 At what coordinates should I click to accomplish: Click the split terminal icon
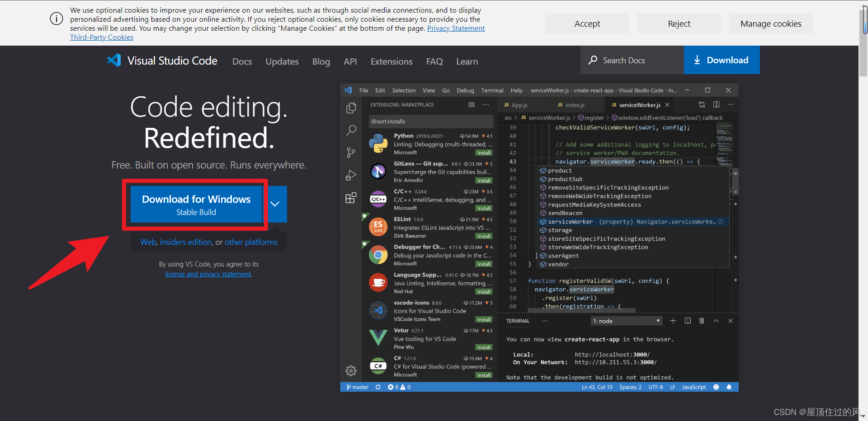688,321
